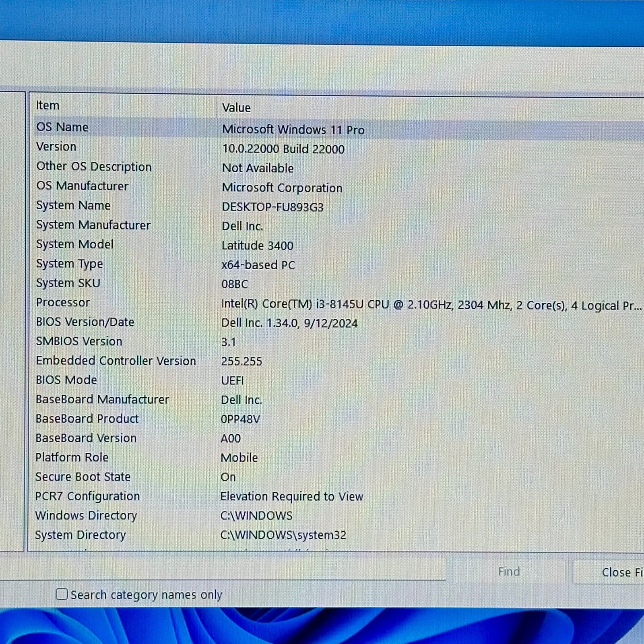Select the BIOS Version/Date row label
This screenshot has width=644, height=644.
(x=85, y=322)
